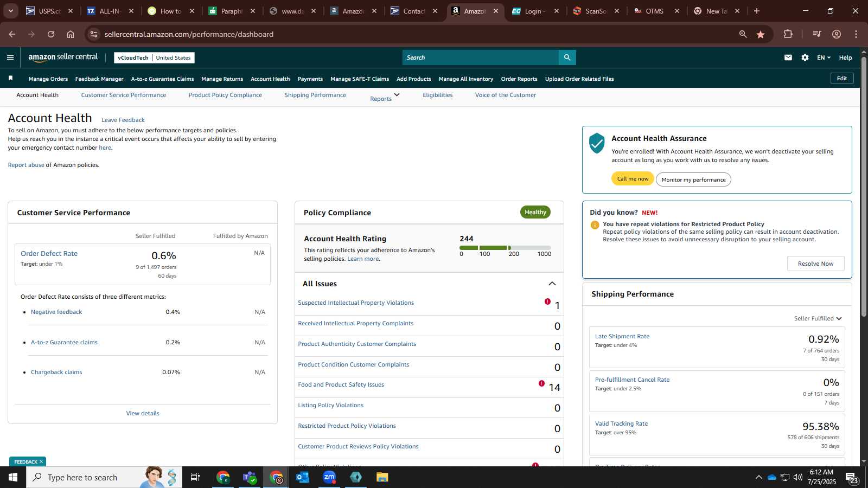The height and width of the screenshot is (488, 868).
Task: Open the tab search dropdown arrow
Action: pyautogui.click(x=10, y=11)
